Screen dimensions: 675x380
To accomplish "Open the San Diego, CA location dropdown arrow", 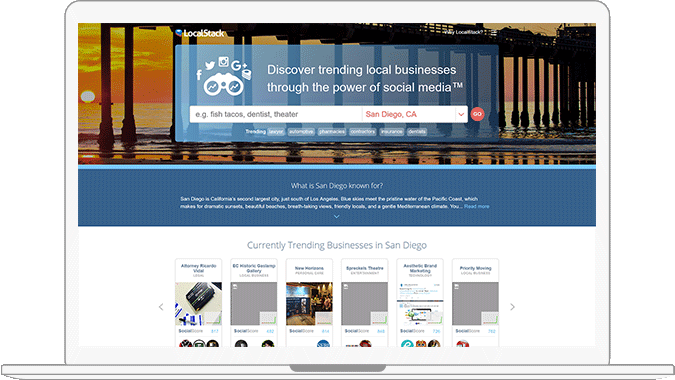I will [x=461, y=114].
